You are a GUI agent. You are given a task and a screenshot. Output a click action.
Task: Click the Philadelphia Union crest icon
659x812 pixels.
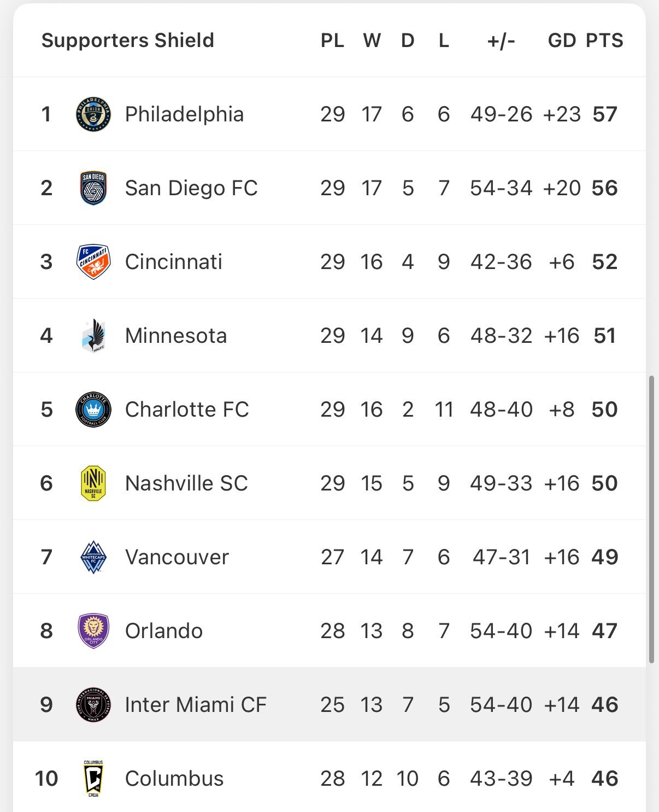coord(93,114)
